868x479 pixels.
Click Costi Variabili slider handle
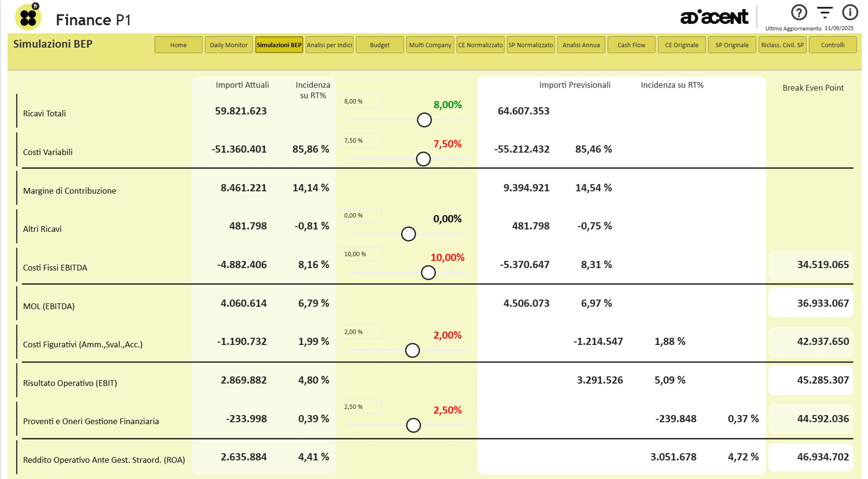point(423,159)
